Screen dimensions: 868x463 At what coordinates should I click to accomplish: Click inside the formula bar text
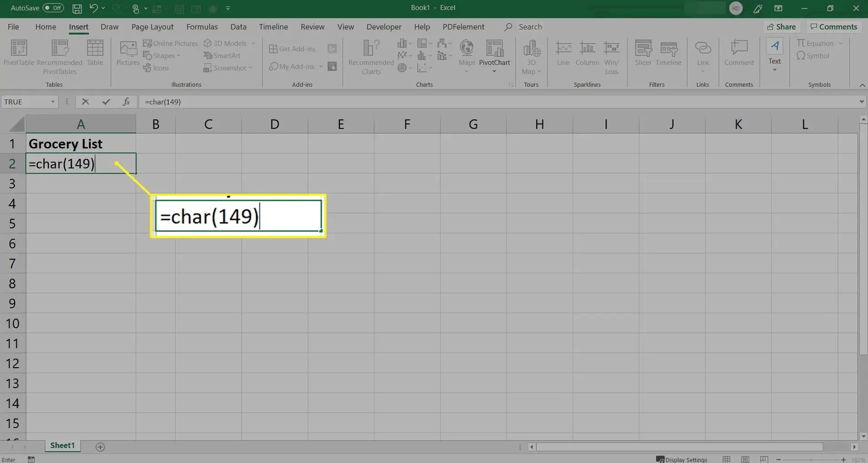[x=163, y=102]
